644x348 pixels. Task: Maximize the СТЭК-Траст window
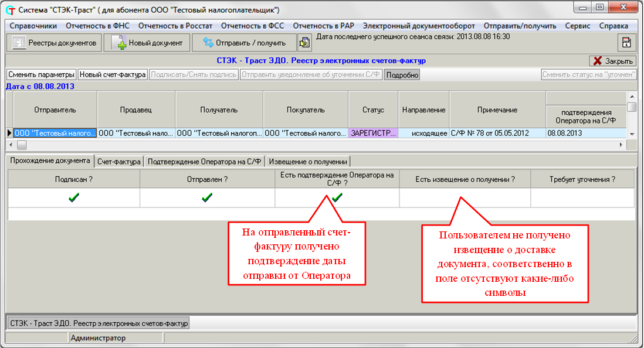tap(599, 8)
